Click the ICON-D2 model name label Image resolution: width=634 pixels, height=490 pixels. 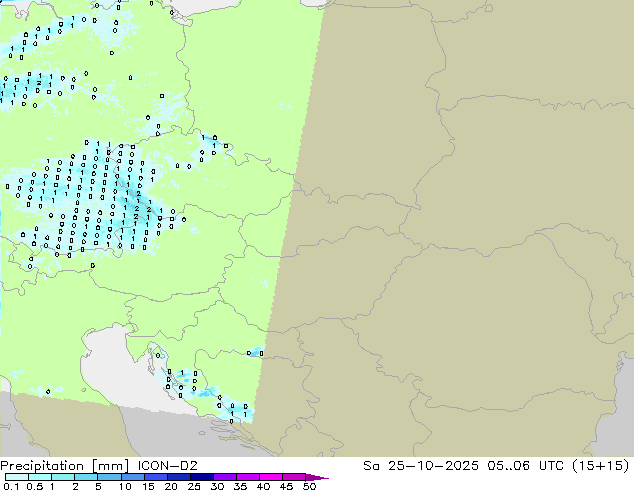pos(167,466)
